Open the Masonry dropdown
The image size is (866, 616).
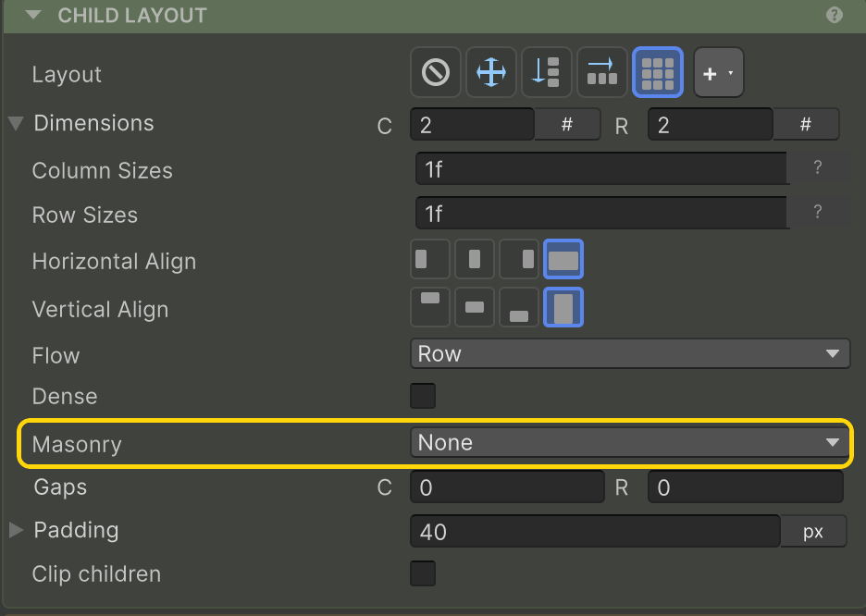630,442
